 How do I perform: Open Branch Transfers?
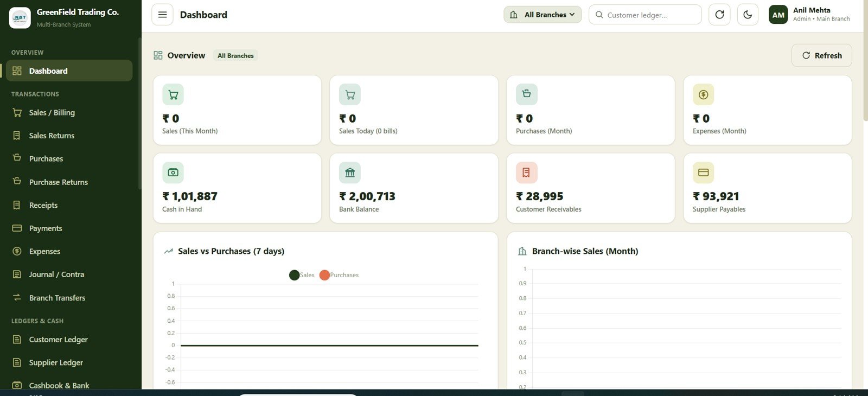point(69,297)
